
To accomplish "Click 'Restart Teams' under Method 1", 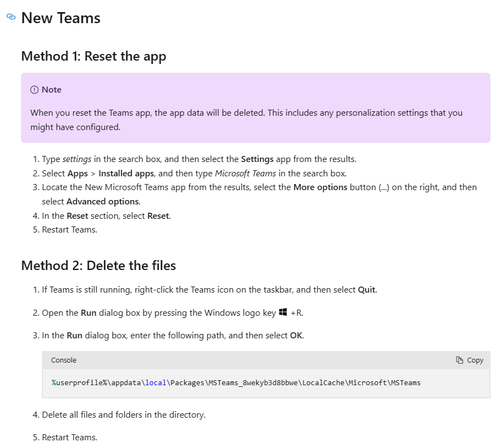I will point(69,230).
